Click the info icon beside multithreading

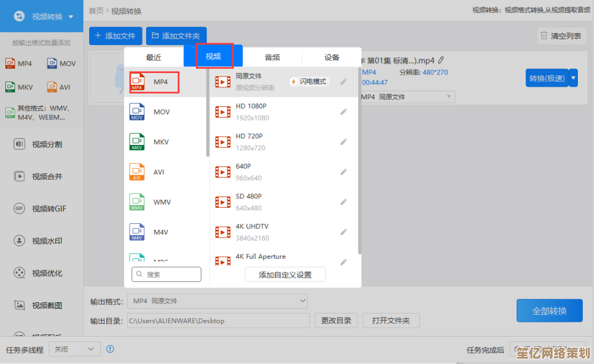click(x=110, y=349)
